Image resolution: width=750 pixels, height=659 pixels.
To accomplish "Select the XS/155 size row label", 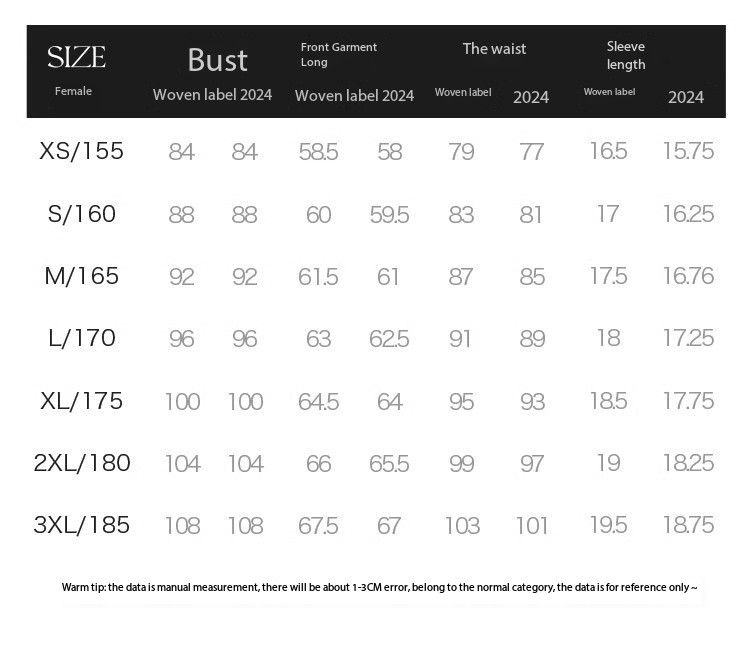I will point(81,151).
